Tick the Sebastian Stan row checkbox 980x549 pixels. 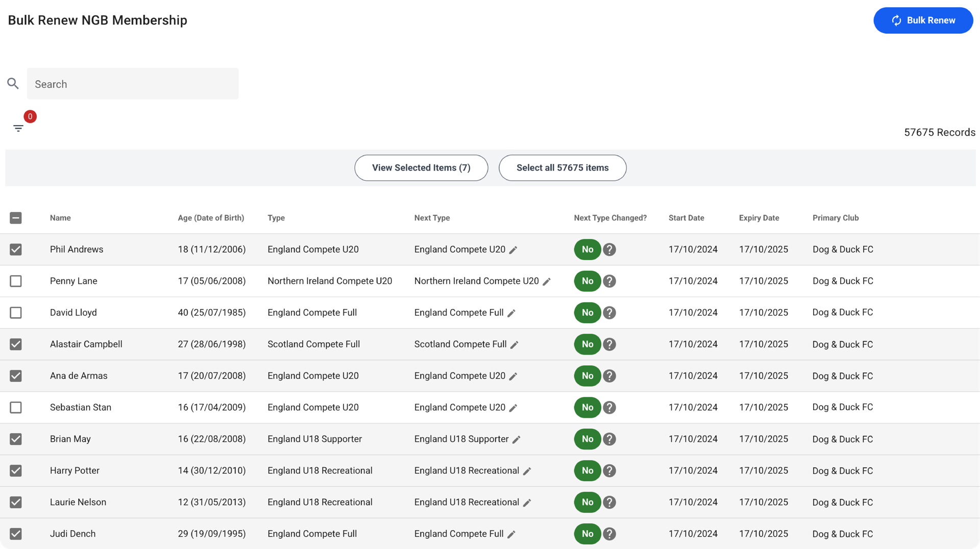pos(16,408)
